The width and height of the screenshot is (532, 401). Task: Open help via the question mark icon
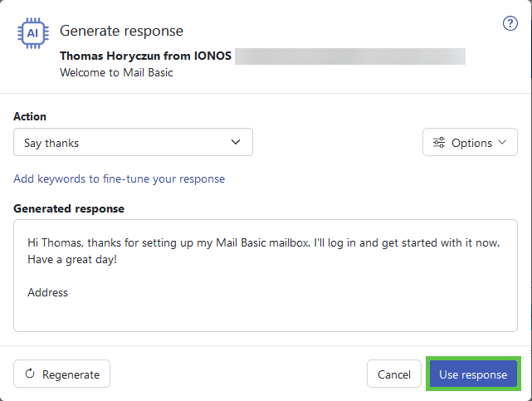tap(510, 23)
